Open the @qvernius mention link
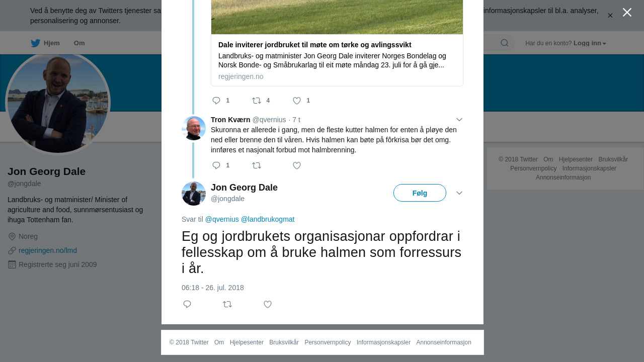Viewport: 644px width, 362px height. (222, 219)
